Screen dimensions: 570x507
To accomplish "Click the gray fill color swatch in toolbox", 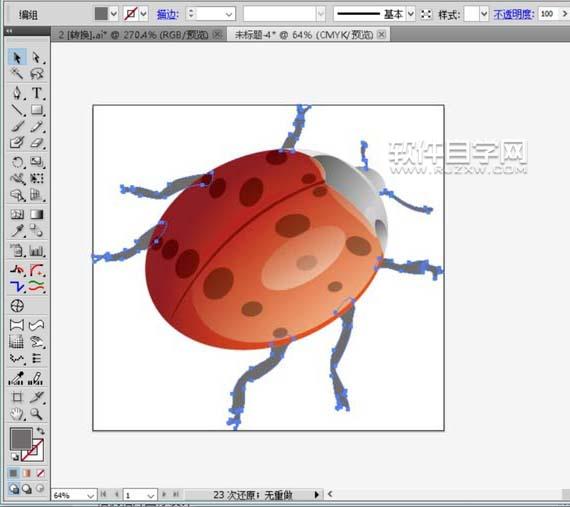I will [21, 439].
